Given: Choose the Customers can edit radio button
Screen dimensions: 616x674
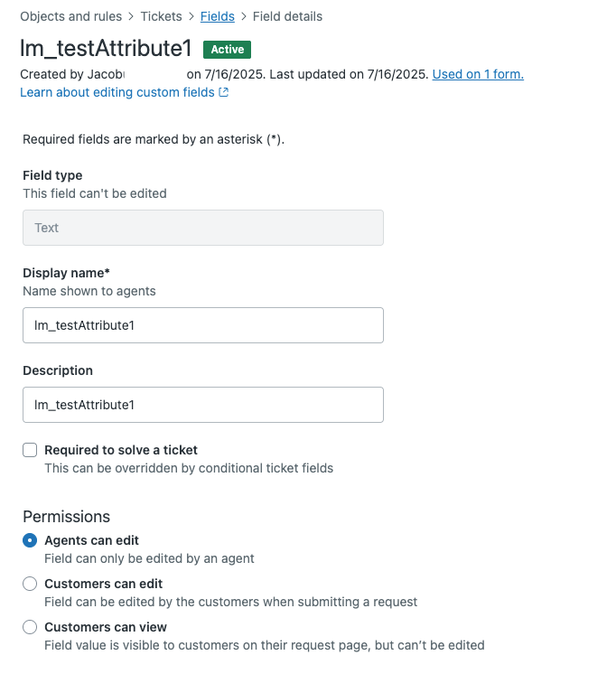Looking at the screenshot, I should (30, 584).
